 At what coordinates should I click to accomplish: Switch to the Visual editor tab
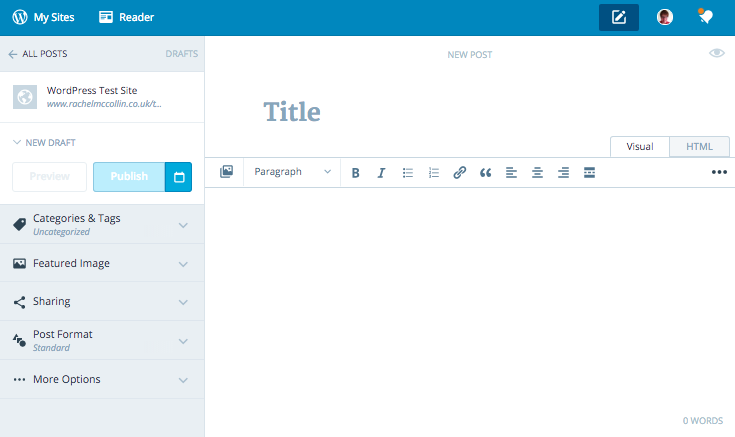[640, 147]
